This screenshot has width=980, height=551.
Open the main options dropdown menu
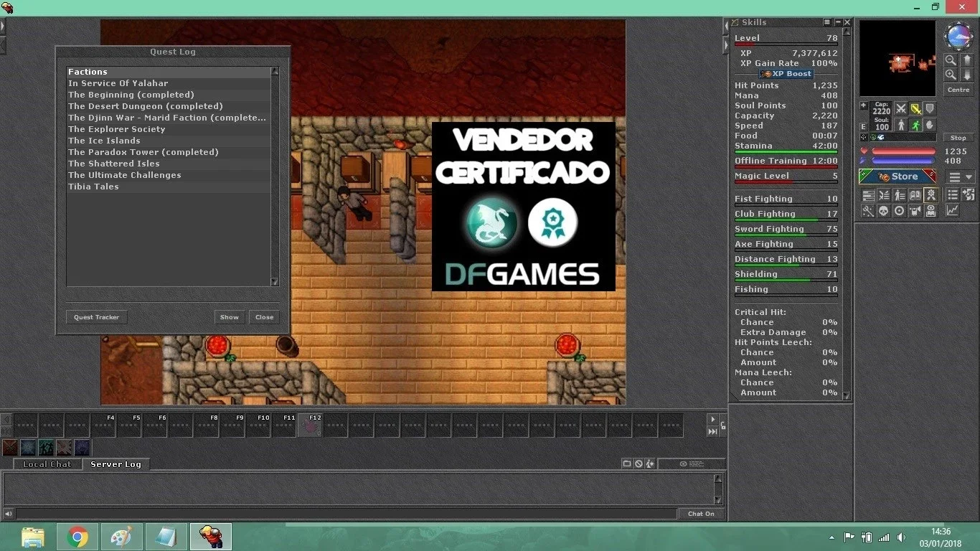coord(961,177)
